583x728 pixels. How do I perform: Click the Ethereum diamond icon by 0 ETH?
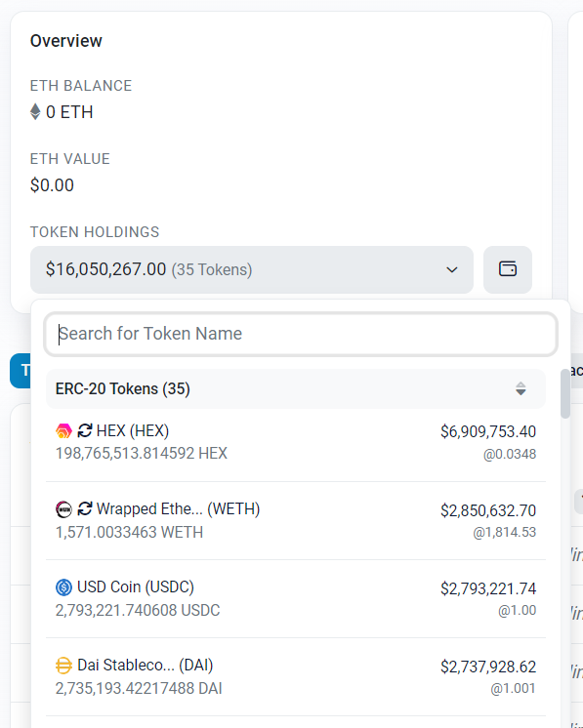pyautogui.click(x=35, y=111)
